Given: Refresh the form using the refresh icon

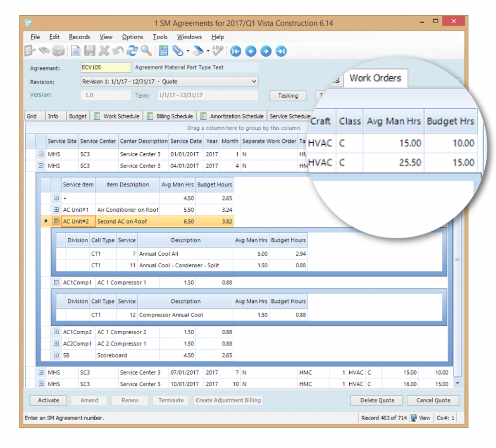Looking at the screenshot, I should [x=132, y=51].
